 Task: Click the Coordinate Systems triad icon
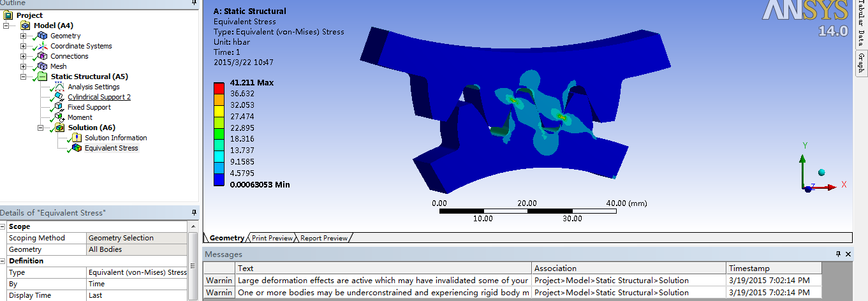43,46
